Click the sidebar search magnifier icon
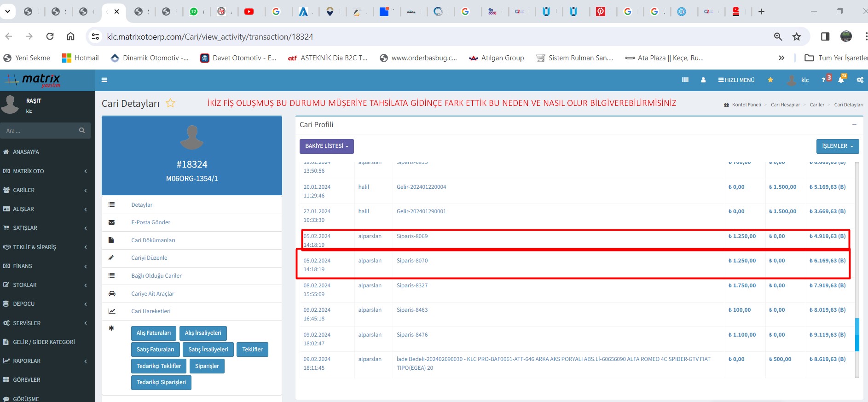Image resolution: width=868 pixels, height=402 pixels. 82,131
